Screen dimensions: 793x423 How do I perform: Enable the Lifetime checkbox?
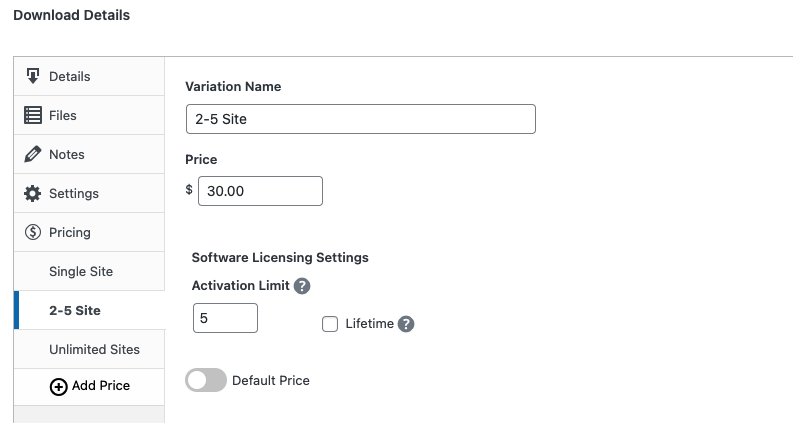coord(330,324)
